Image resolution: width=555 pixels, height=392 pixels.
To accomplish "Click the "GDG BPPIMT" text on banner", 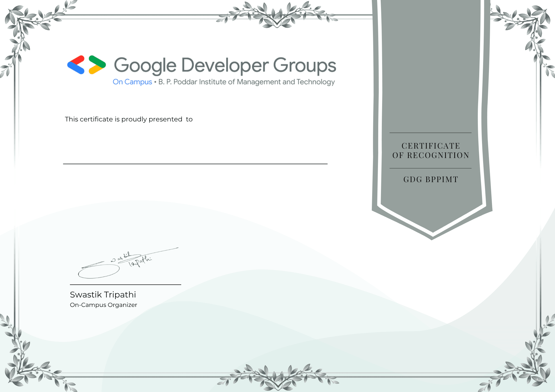I will [x=431, y=179].
